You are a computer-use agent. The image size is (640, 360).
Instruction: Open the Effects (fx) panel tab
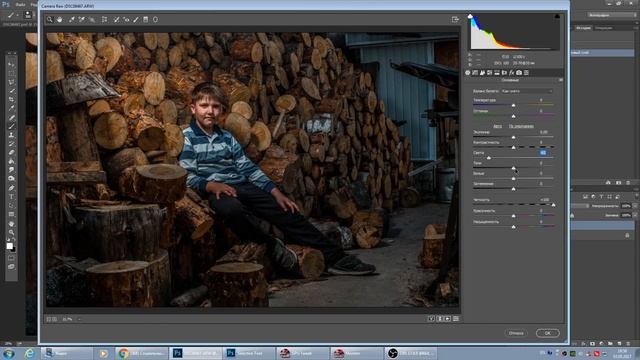[512, 73]
